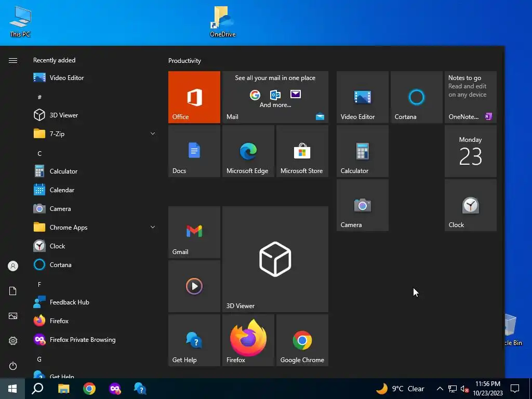Open the Camera tile

362,205
